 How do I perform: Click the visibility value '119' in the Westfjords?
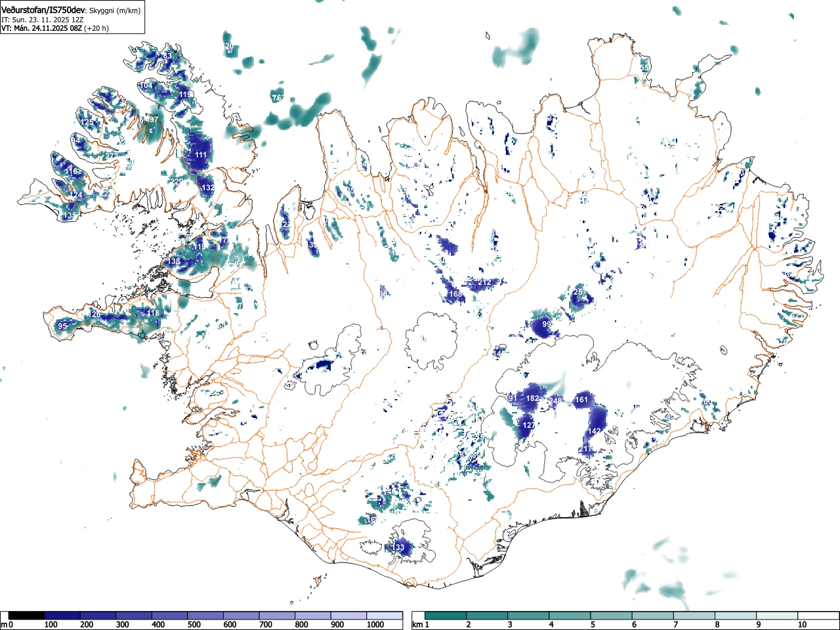tap(186, 94)
